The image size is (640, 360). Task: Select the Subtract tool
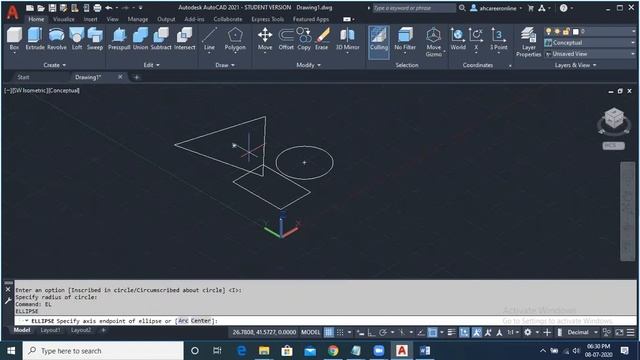tap(161, 39)
